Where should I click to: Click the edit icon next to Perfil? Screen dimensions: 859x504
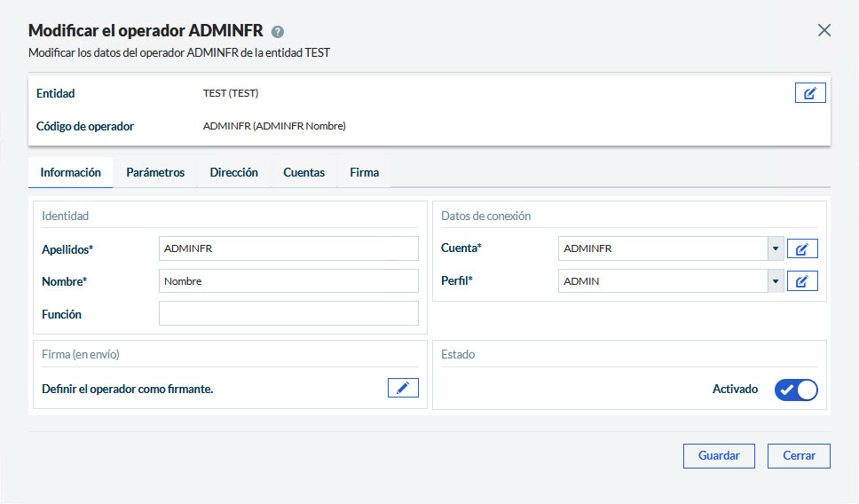coord(801,281)
